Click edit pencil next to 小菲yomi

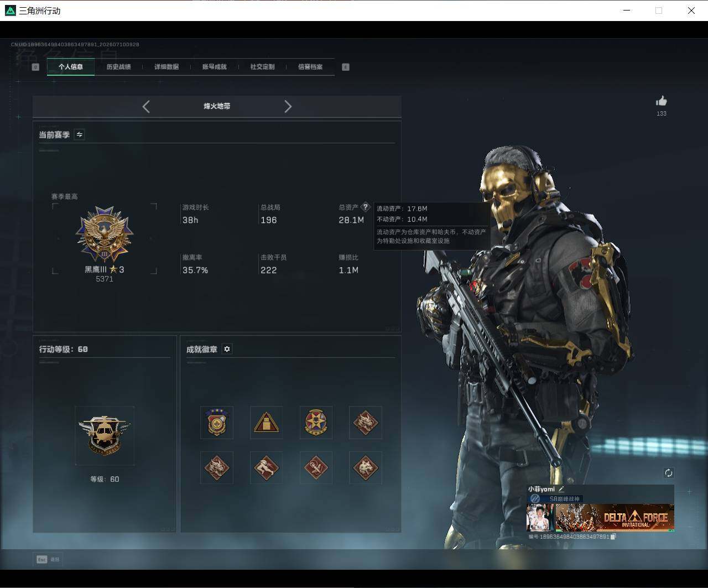(561, 489)
